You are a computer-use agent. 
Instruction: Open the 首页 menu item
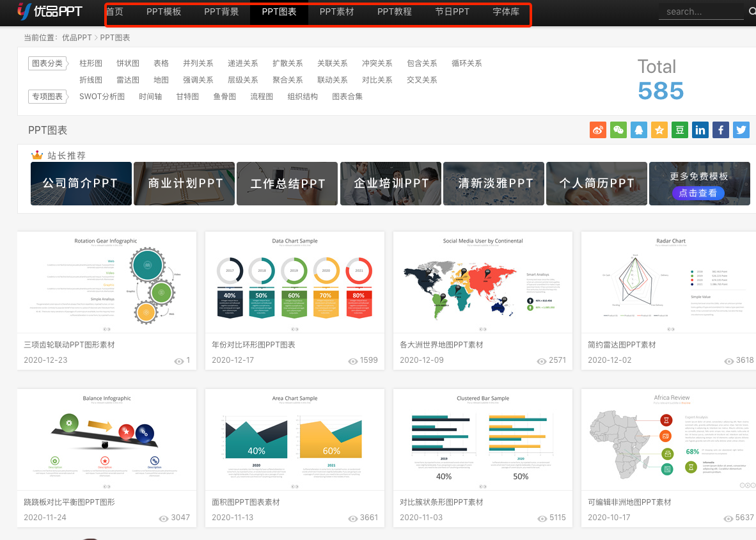point(116,11)
